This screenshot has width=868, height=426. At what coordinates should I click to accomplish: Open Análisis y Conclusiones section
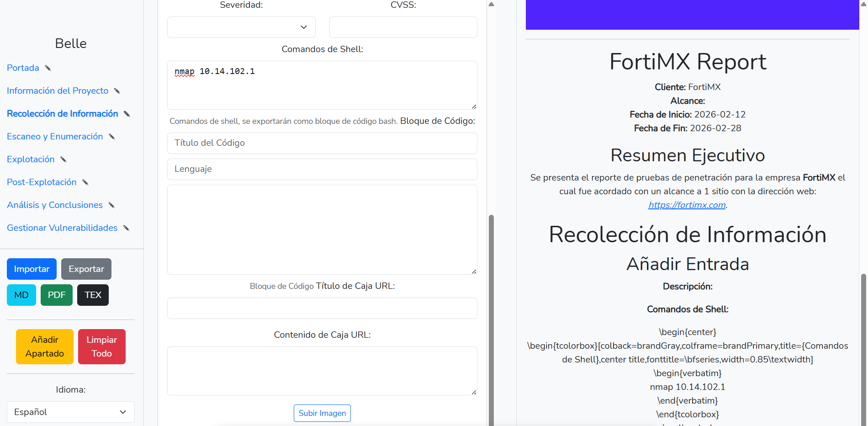click(55, 205)
